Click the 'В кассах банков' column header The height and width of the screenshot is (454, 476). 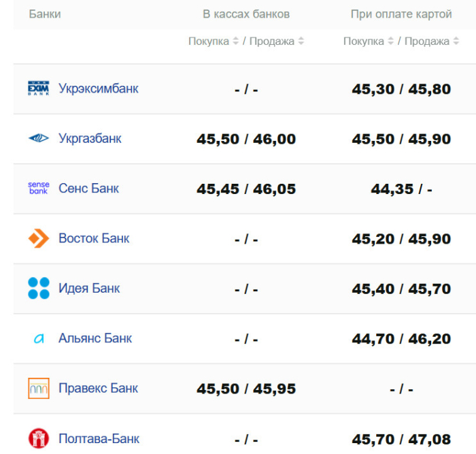[246, 14]
